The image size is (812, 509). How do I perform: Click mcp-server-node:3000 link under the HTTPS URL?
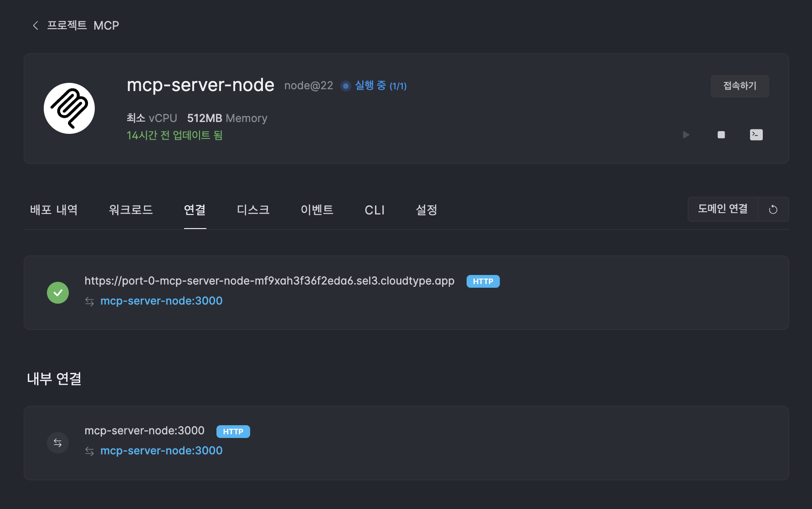coord(161,301)
